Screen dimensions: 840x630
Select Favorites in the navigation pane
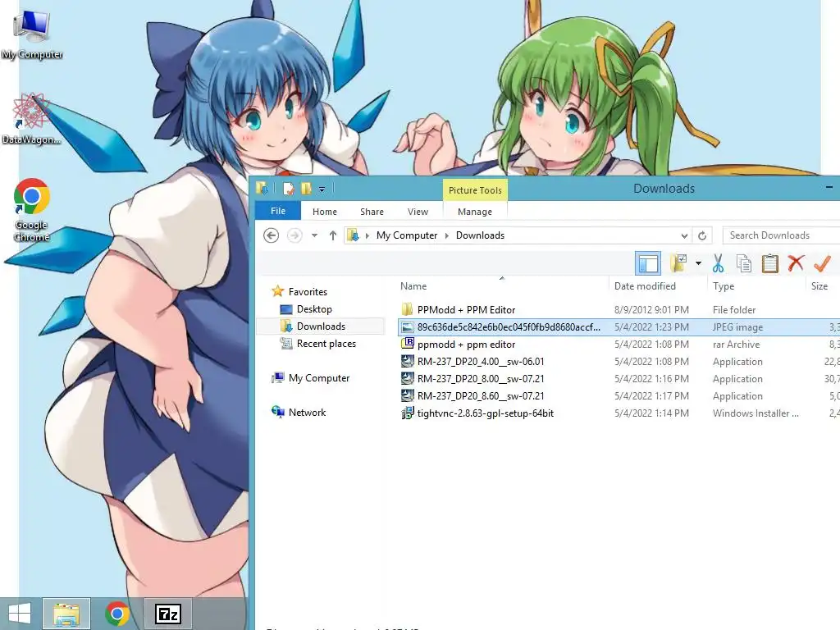point(308,292)
